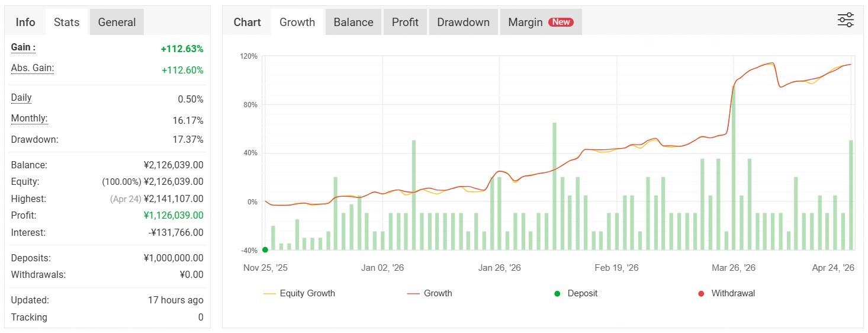Click the green deposit dot on chart
This screenshot has height=333, width=868.
tap(265, 249)
